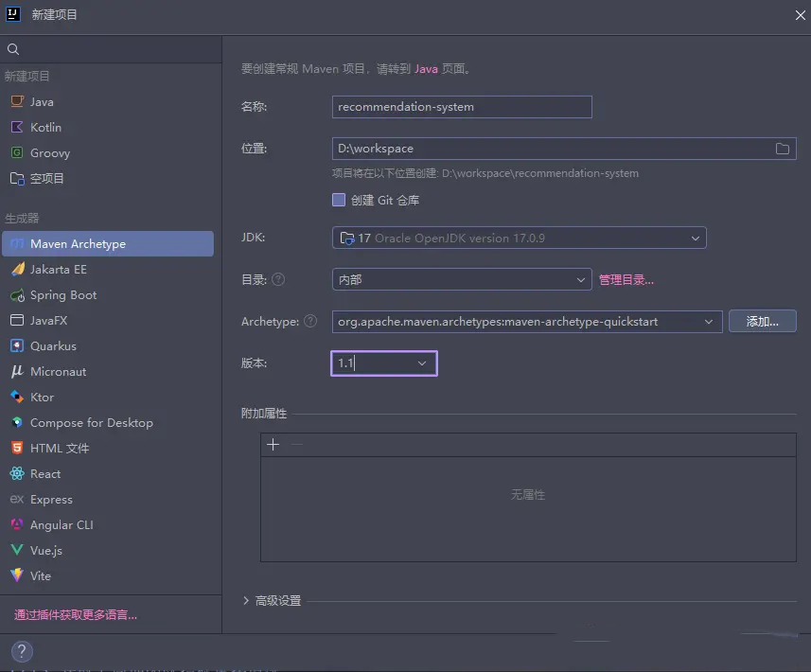
Task: Open the JDK version dropdown
Action: click(x=519, y=238)
